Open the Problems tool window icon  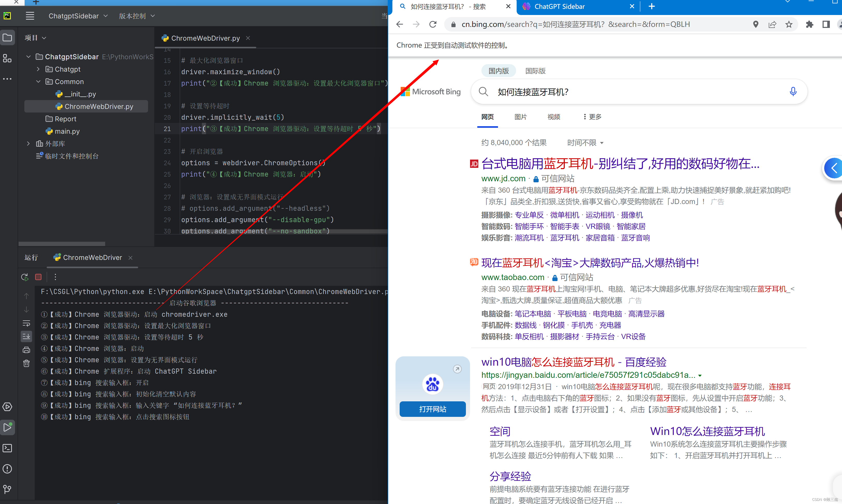[x=7, y=469]
